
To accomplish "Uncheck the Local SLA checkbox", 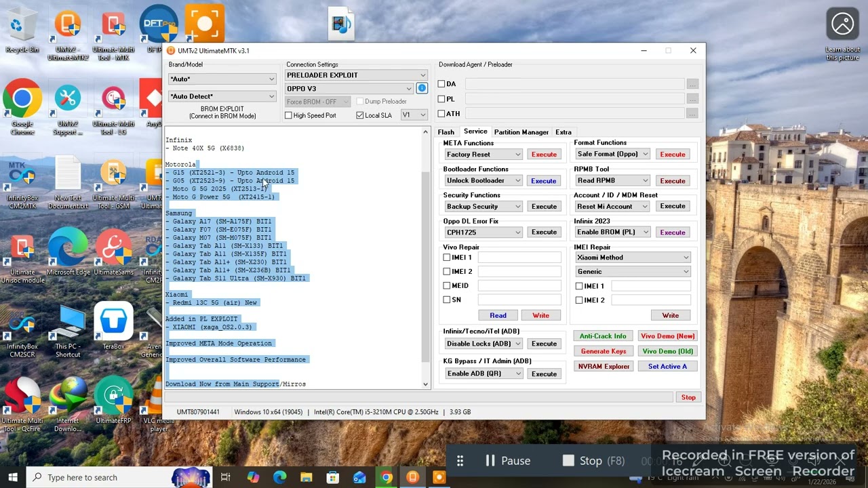I will point(360,115).
